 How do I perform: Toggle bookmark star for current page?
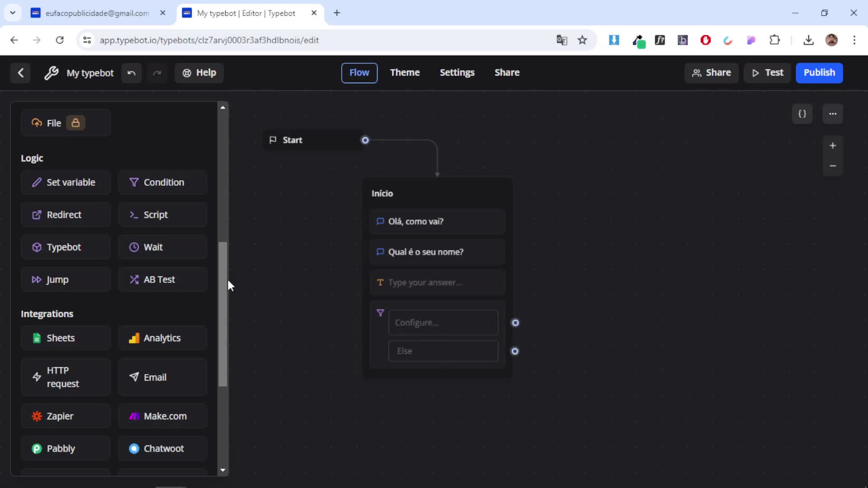pyautogui.click(x=582, y=40)
